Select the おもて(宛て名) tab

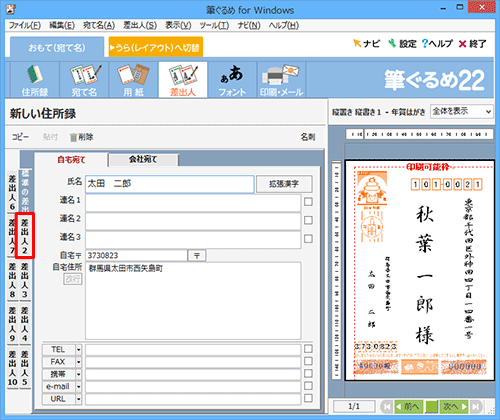(57, 48)
